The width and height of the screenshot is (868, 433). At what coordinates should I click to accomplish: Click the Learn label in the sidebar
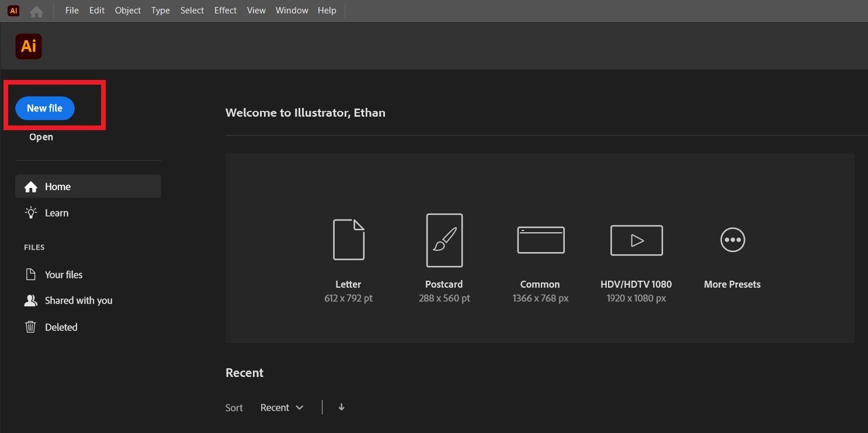[x=57, y=213]
